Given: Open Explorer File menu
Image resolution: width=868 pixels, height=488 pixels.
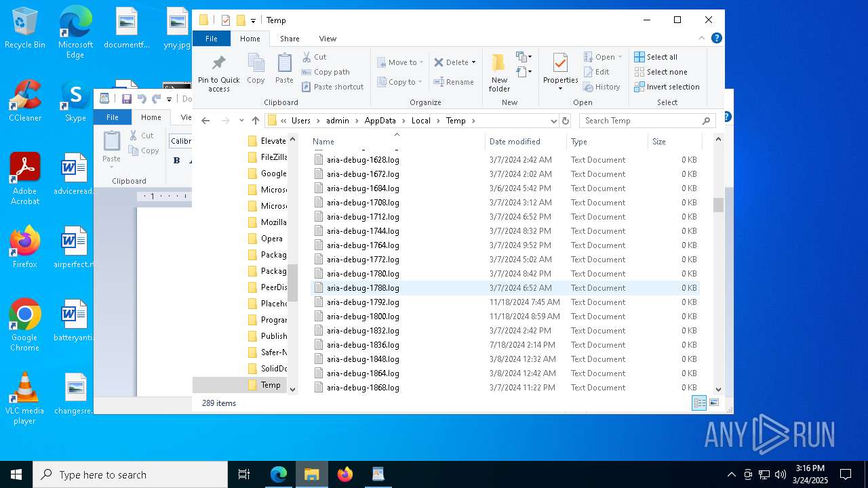Looking at the screenshot, I should [x=212, y=39].
